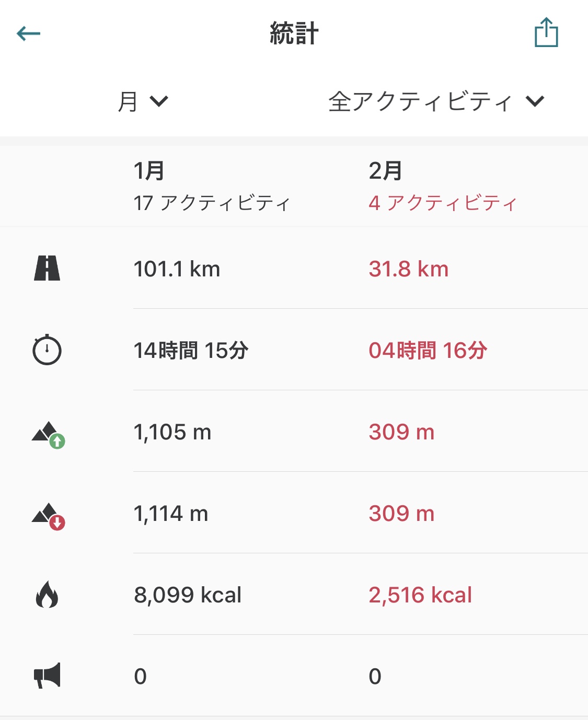This screenshot has height=720, width=588.
Task: Tap the megaphone cheers icon
Action: (x=47, y=676)
